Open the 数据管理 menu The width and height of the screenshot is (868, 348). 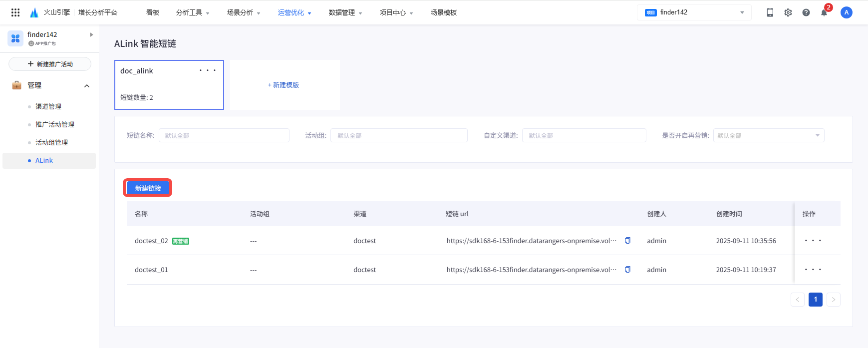[x=345, y=12]
